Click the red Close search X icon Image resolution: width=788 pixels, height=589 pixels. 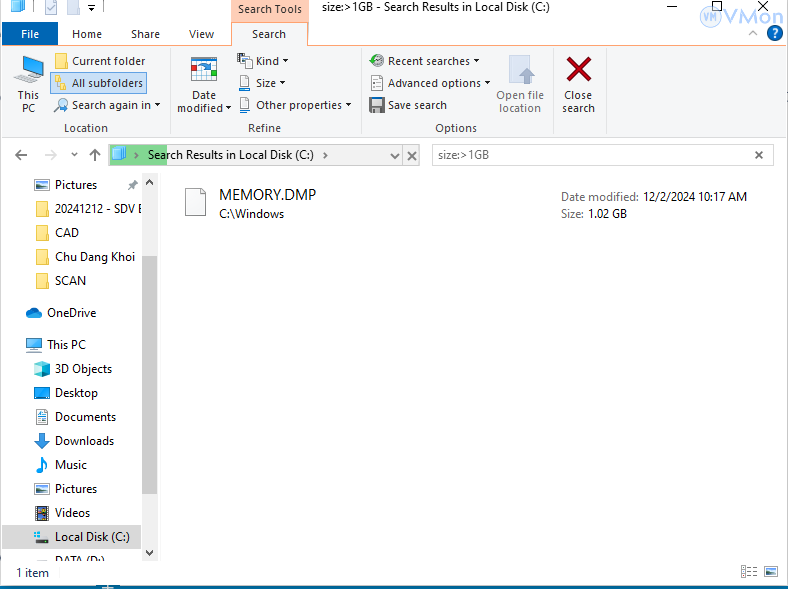tap(578, 70)
